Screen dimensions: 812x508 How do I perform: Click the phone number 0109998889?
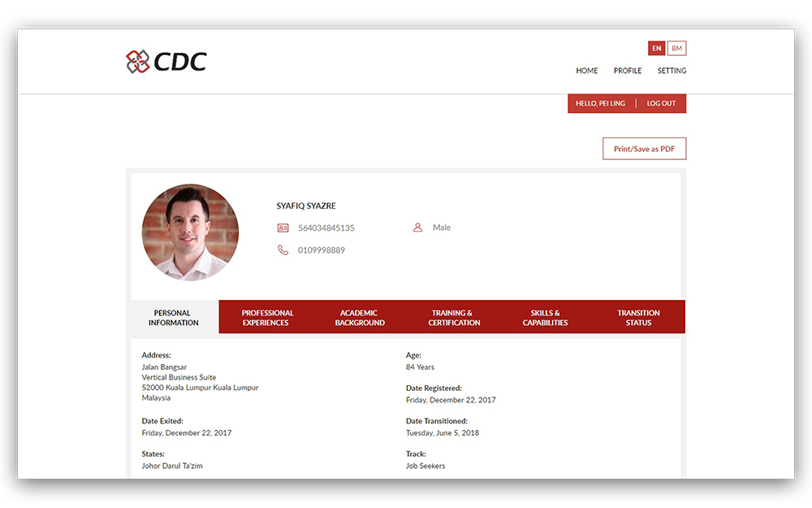pos(321,250)
